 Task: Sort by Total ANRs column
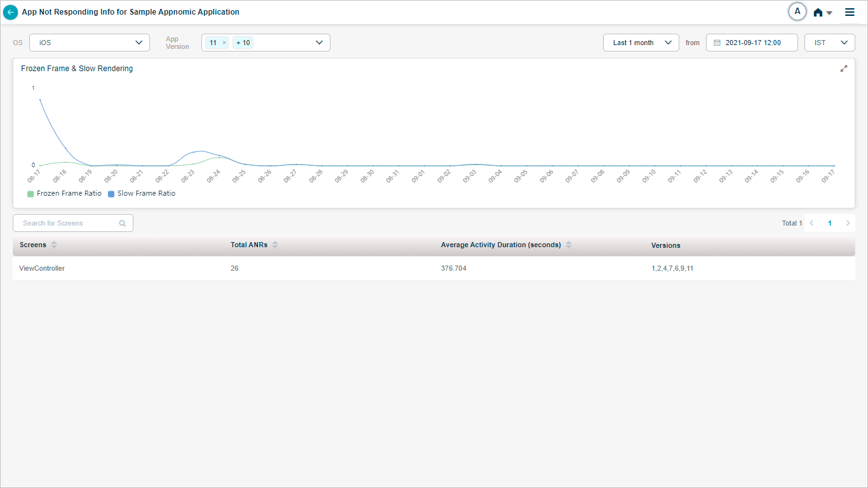275,245
